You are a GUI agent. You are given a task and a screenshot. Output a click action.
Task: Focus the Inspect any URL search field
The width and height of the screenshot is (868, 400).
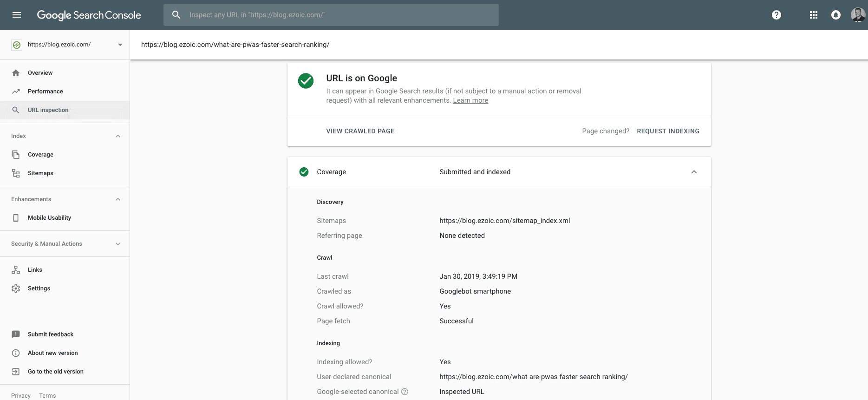(331, 15)
